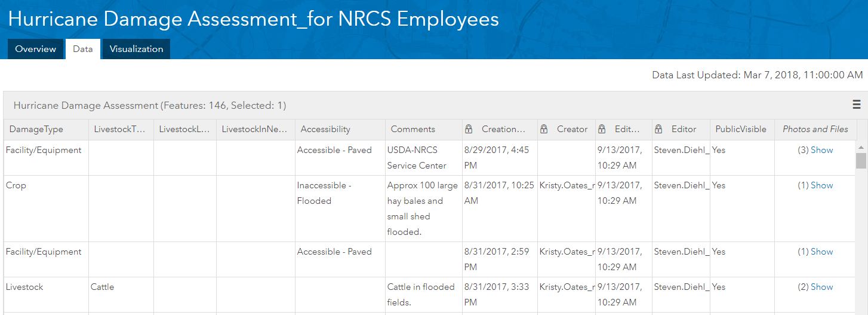The image size is (868, 315).
Task: Switch to the Overview tab
Action: [x=36, y=49]
